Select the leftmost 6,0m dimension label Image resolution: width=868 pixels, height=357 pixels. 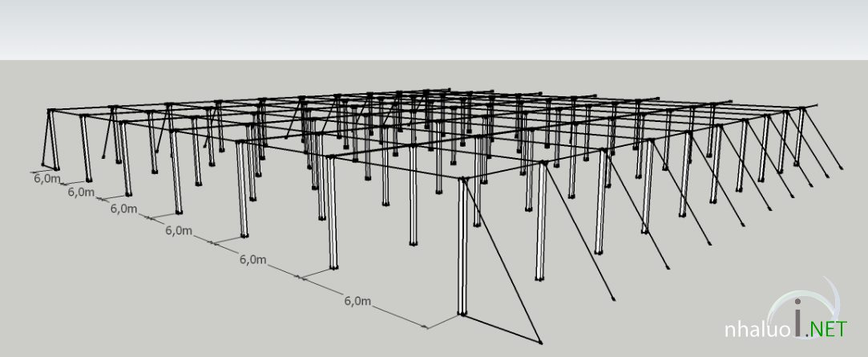click(46, 178)
